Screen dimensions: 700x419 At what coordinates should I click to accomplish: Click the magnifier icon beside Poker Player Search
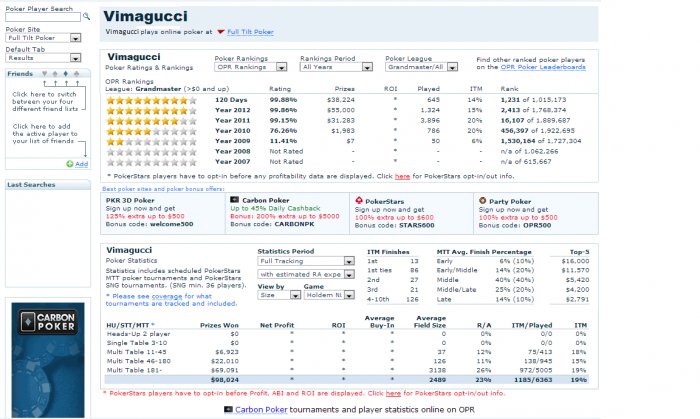86,17
